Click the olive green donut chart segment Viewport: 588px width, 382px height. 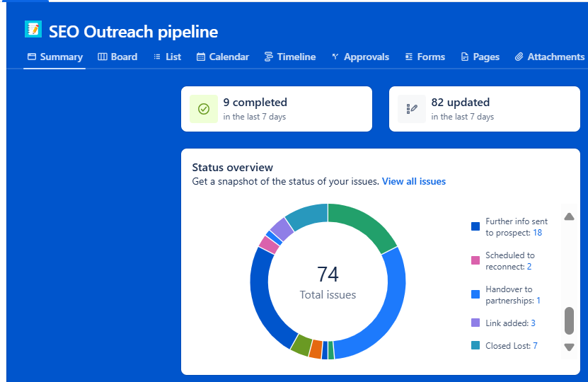pyautogui.click(x=302, y=345)
